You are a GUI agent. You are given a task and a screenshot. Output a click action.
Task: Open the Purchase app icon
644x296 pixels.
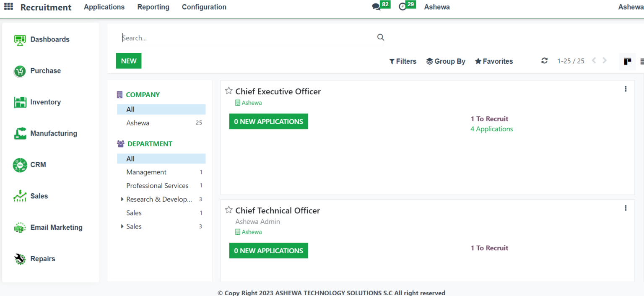coord(20,71)
